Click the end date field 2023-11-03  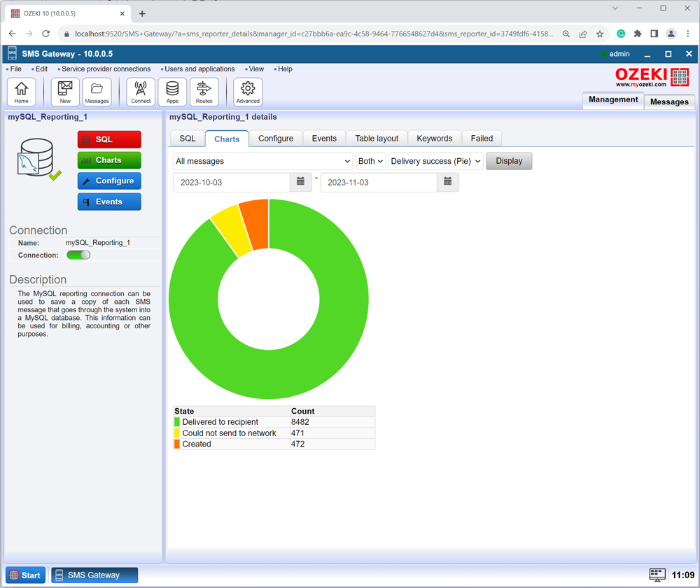pos(379,182)
